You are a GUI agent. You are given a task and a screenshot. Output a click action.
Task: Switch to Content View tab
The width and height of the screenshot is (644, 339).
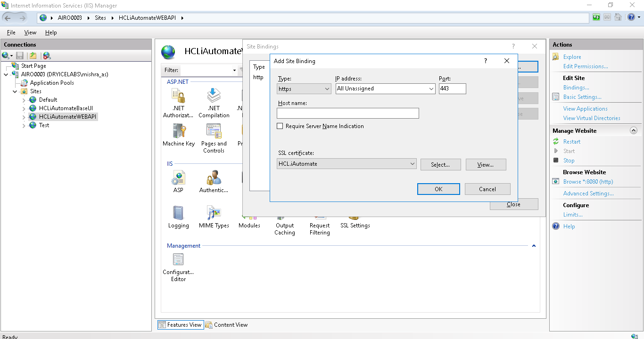[x=226, y=325]
